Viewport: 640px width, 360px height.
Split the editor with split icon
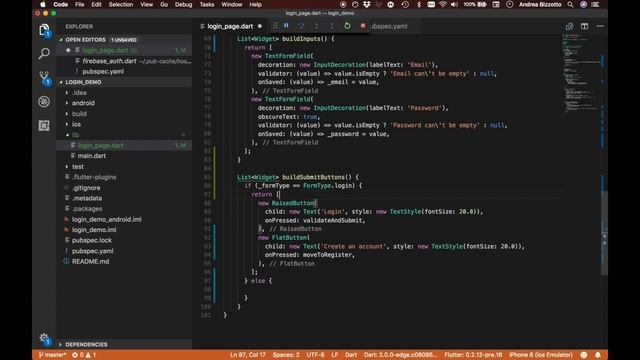584,26
